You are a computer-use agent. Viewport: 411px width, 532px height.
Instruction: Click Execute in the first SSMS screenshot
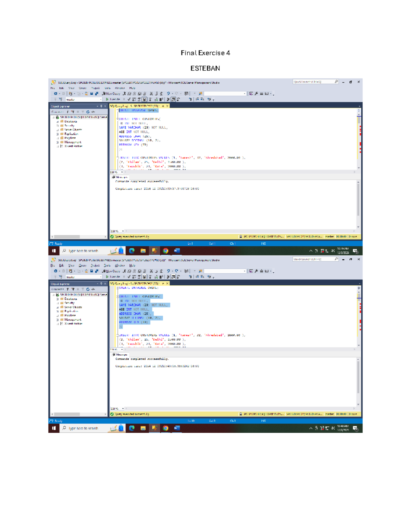coord(113,99)
